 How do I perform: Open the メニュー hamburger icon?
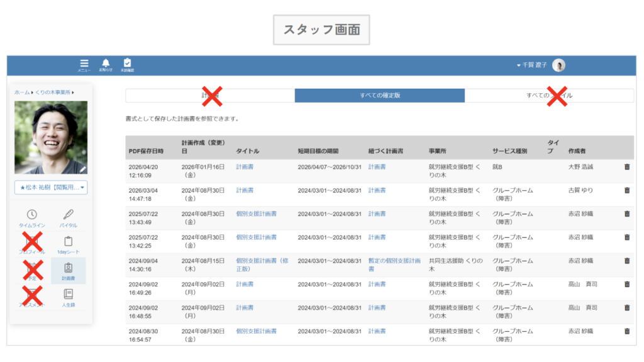[84, 65]
